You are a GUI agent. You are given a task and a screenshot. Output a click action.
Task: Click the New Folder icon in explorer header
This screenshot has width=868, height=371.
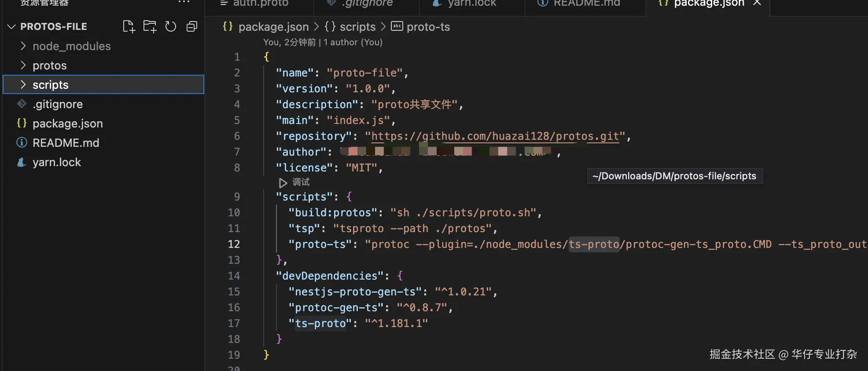point(150,26)
